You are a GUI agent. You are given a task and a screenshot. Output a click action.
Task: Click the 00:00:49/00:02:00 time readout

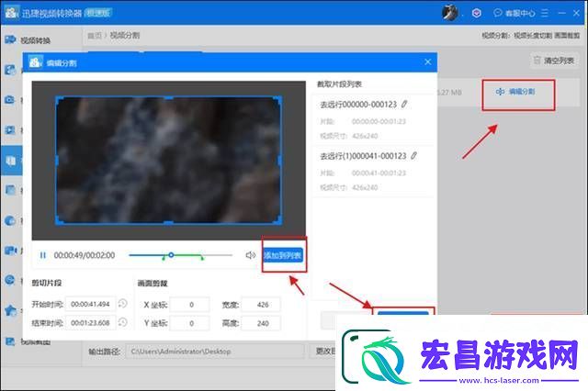85,255
